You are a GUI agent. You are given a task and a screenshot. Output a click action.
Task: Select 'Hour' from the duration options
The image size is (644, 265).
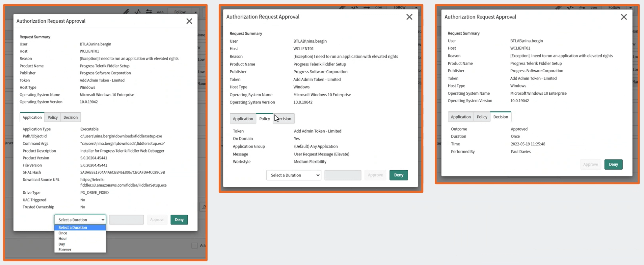pos(63,239)
